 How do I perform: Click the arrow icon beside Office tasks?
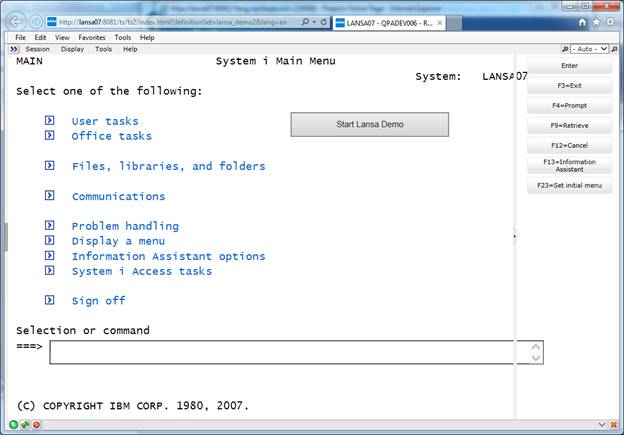[49, 136]
